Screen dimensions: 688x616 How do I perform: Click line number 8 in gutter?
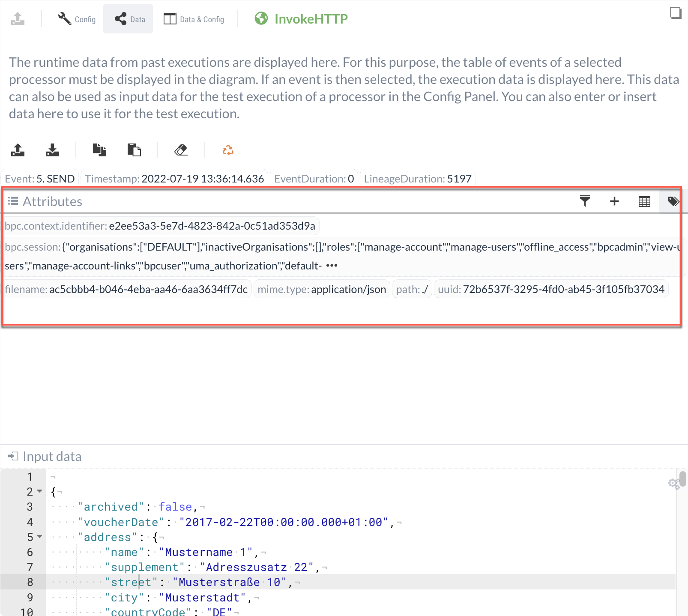(30, 582)
